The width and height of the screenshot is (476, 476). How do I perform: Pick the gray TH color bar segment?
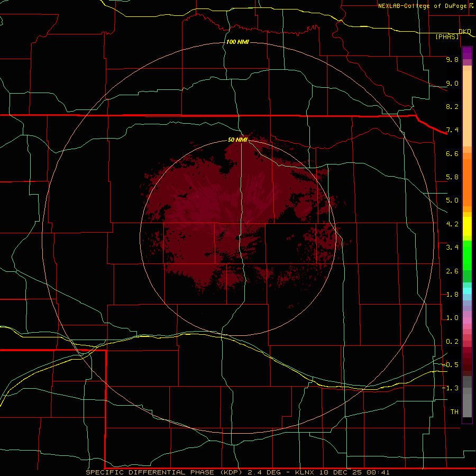pos(467,406)
